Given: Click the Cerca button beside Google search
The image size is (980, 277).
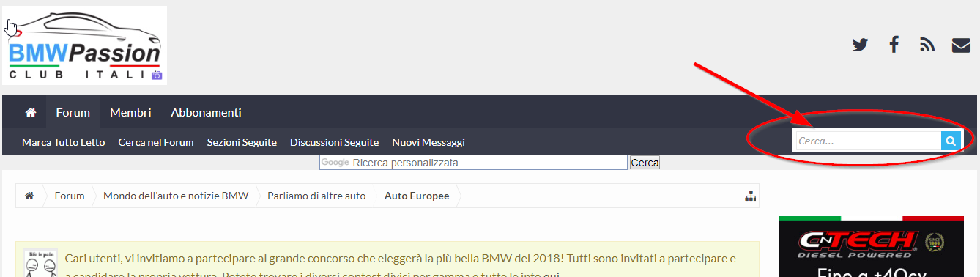Looking at the screenshot, I should 645,163.
